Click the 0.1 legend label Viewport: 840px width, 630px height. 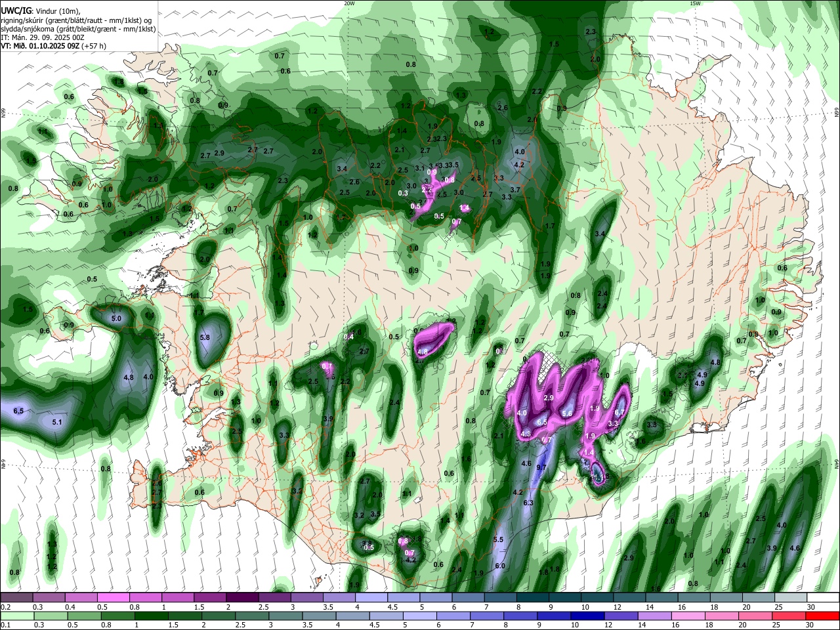click(x=5, y=625)
